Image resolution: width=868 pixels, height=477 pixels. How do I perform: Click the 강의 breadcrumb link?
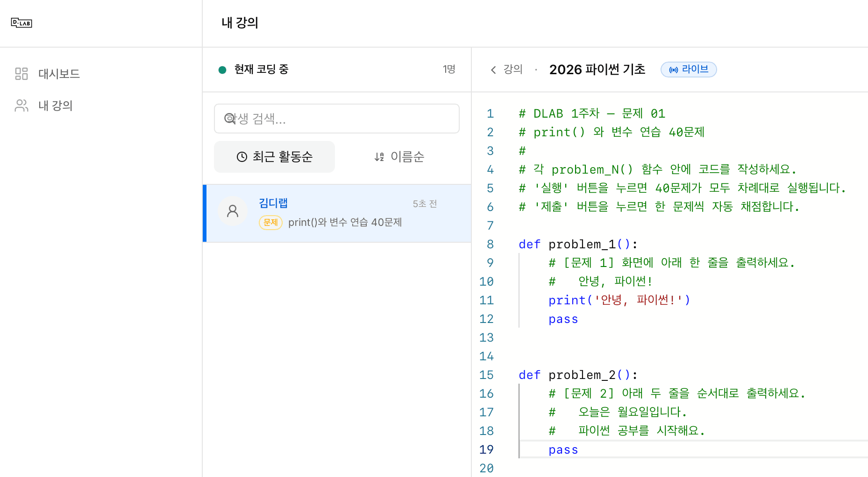512,69
